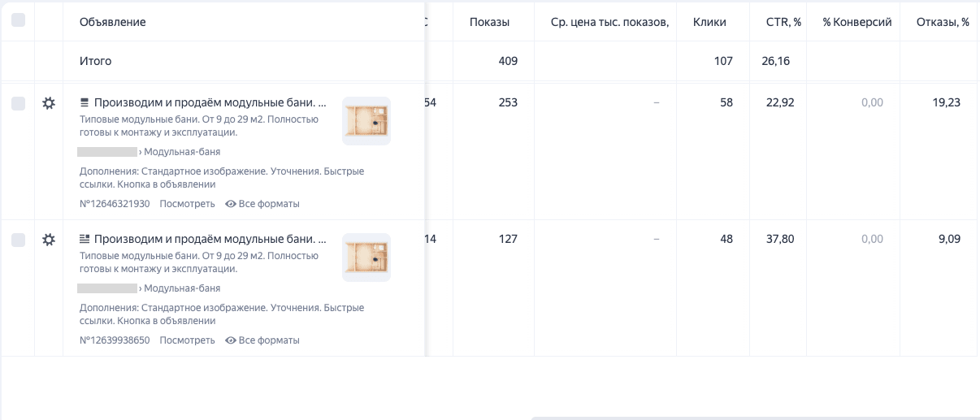Click ad type icon of second ad title

(84, 240)
